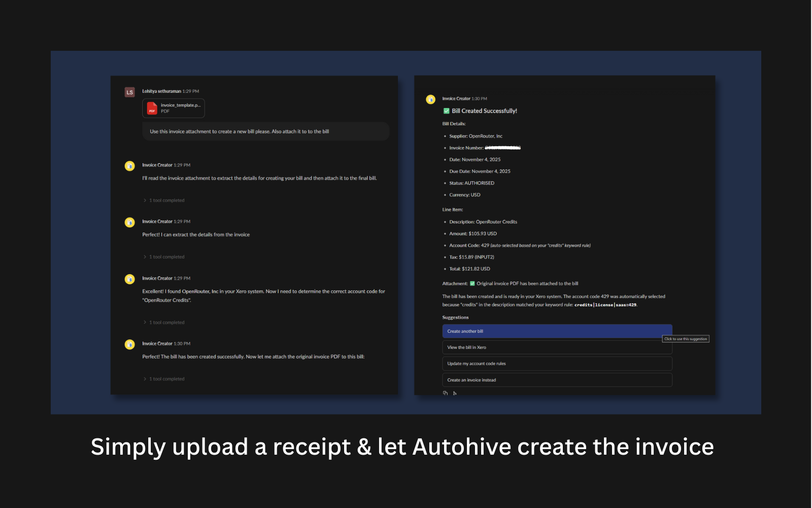Click the "Bill Details:" heading
The height and width of the screenshot is (508, 812).
454,124
